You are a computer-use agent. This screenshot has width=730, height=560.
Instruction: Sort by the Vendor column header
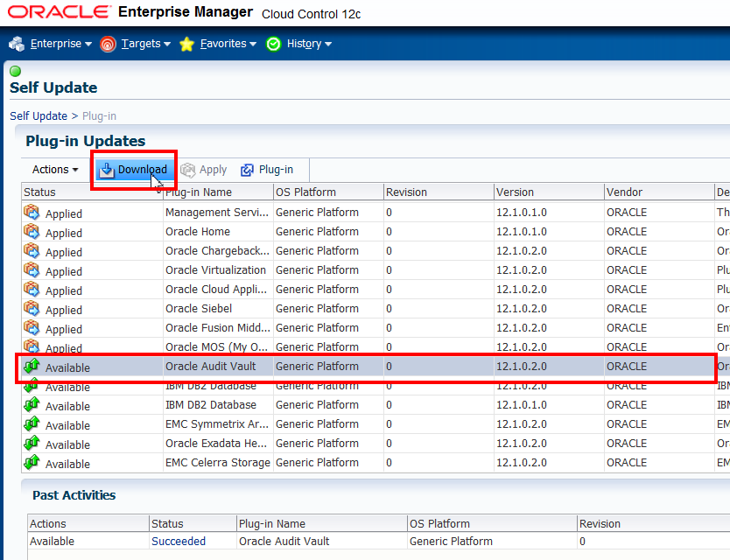point(659,192)
